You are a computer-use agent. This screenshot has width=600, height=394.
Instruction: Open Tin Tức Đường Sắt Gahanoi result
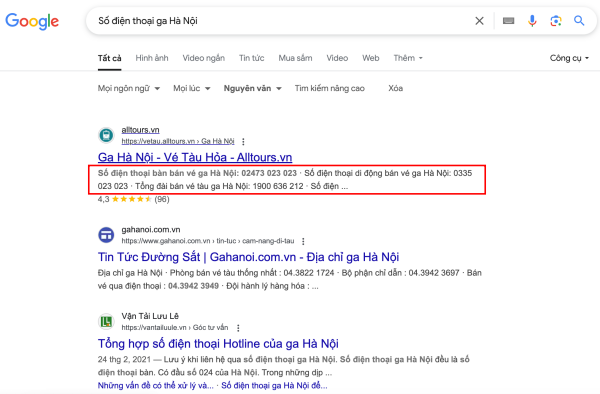[248, 257]
